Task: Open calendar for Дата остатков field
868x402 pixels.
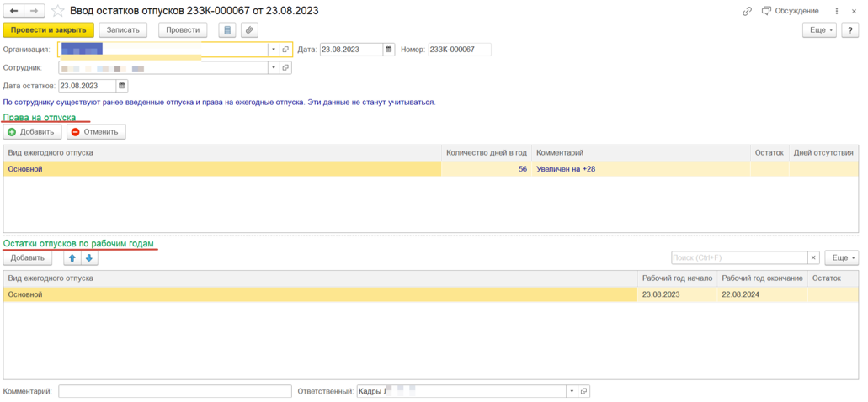Action: click(121, 86)
